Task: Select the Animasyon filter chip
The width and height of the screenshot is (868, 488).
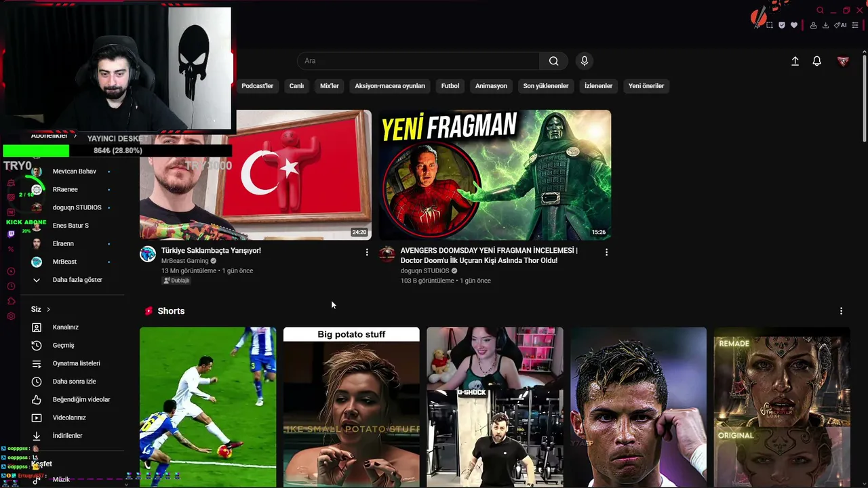Action: (x=491, y=86)
